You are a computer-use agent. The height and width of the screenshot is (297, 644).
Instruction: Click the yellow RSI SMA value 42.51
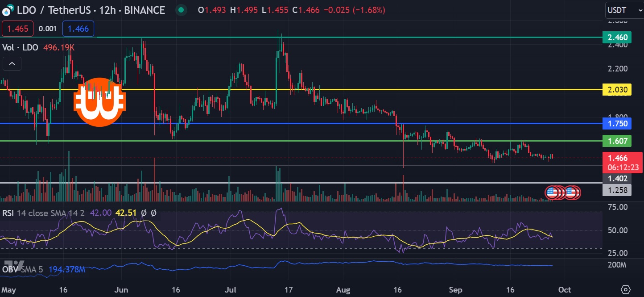[126, 213]
